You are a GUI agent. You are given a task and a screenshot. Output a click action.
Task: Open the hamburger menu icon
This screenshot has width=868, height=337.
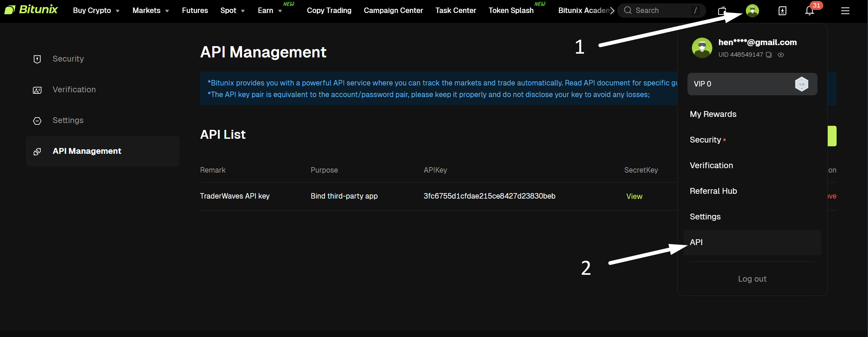(845, 11)
